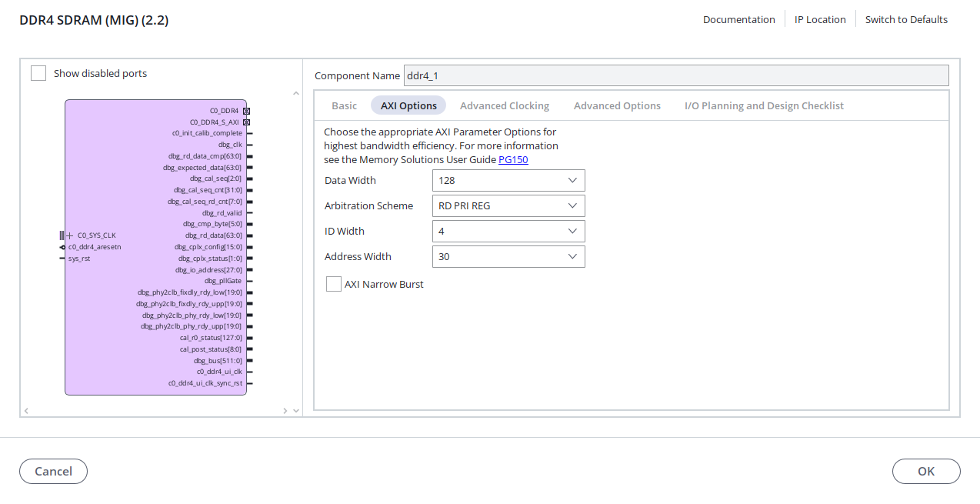This screenshot has width=980, height=504.
Task: Click the scroll up arrow of block diagram
Action: (x=296, y=94)
